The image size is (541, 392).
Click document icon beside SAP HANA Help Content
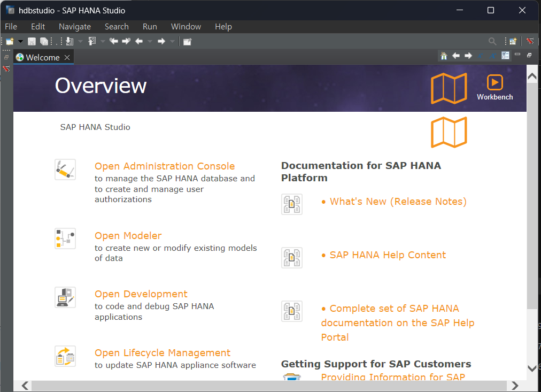pyautogui.click(x=292, y=258)
